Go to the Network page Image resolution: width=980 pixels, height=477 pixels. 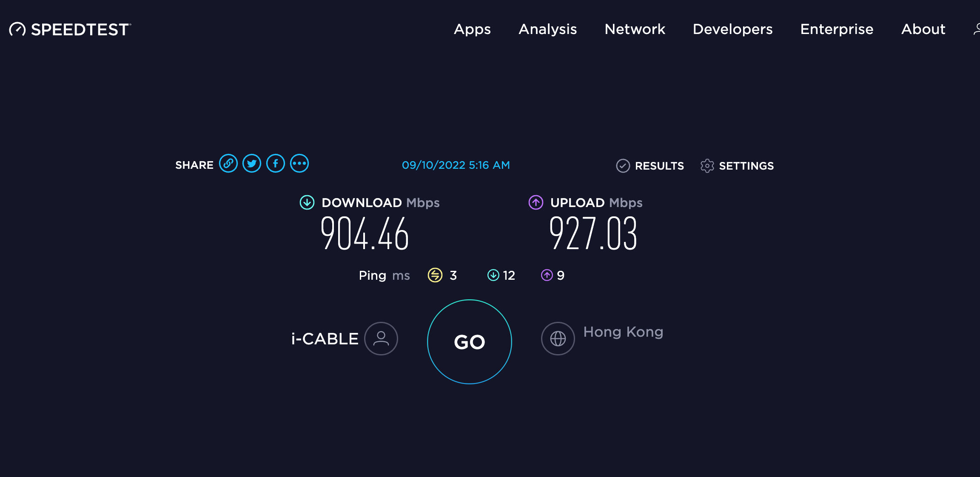coord(635,29)
